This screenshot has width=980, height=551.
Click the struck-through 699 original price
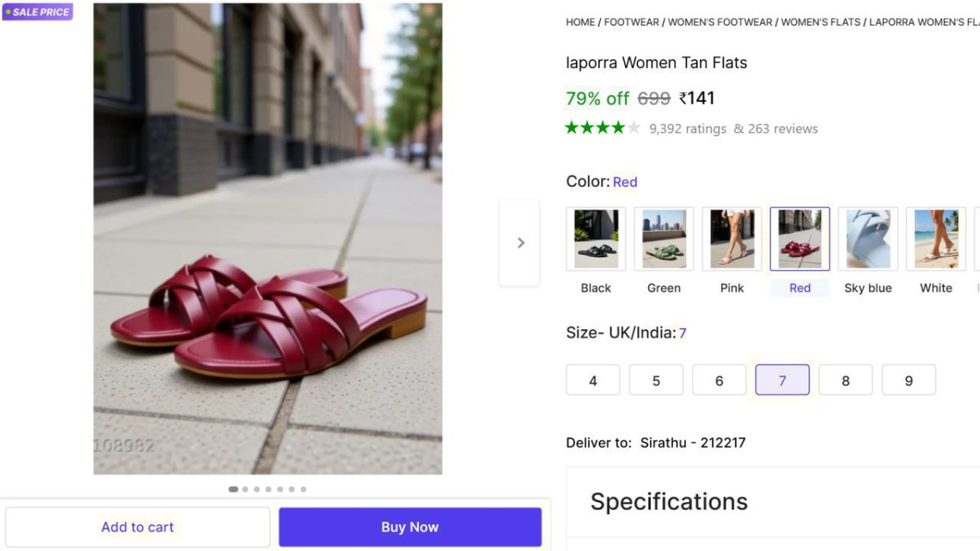pos(653,99)
